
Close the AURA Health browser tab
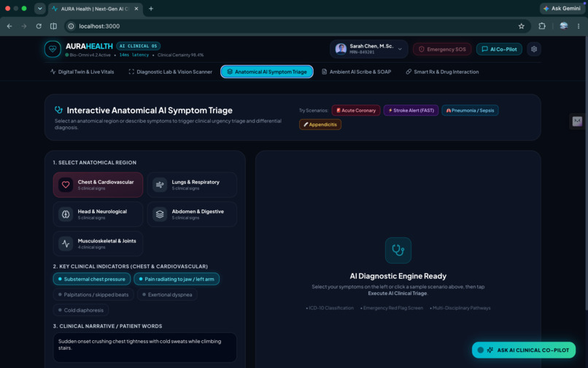tap(136, 9)
